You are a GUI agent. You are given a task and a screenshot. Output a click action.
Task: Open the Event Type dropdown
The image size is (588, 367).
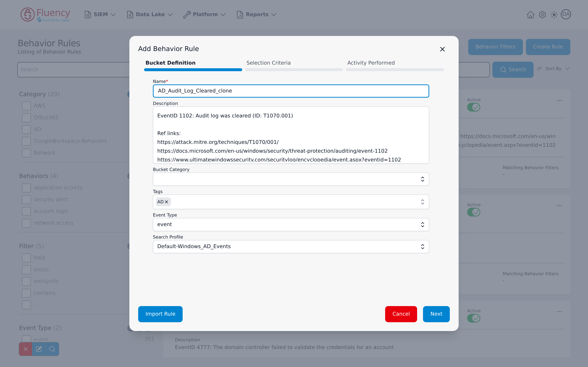291,225
